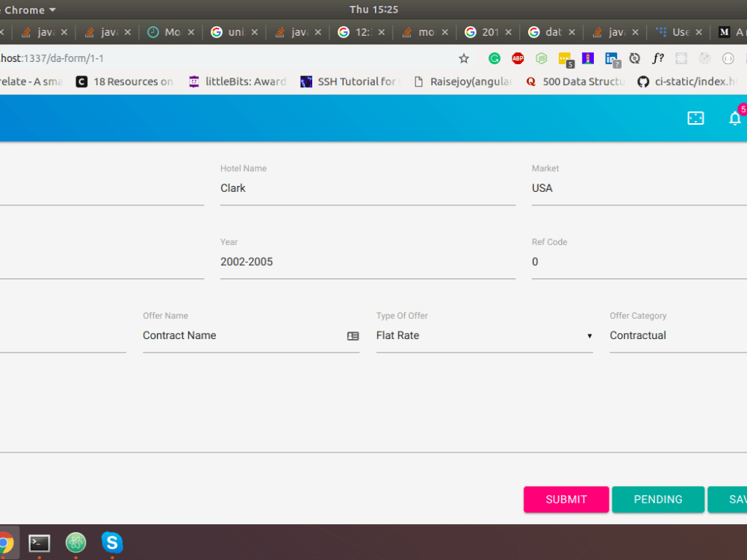Open Skype from the taskbar
Image resolution: width=747 pixels, height=560 pixels.
point(112,542)
